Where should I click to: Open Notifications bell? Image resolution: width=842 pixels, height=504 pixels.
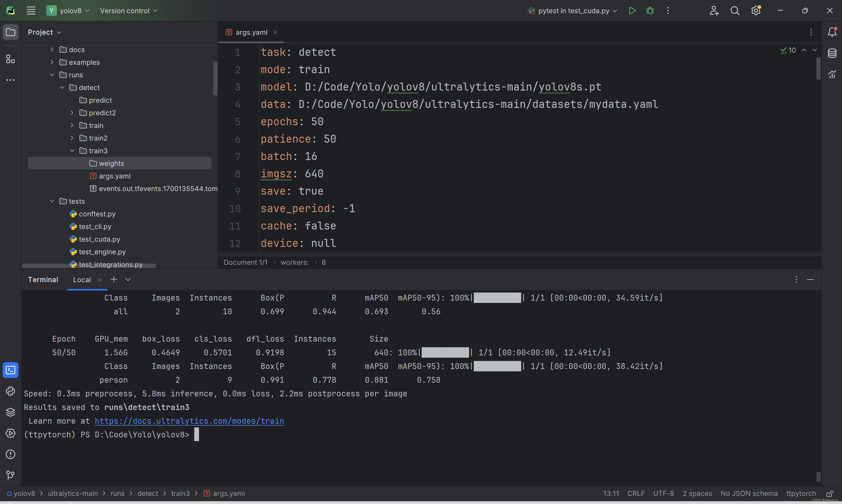pos(832,32)
